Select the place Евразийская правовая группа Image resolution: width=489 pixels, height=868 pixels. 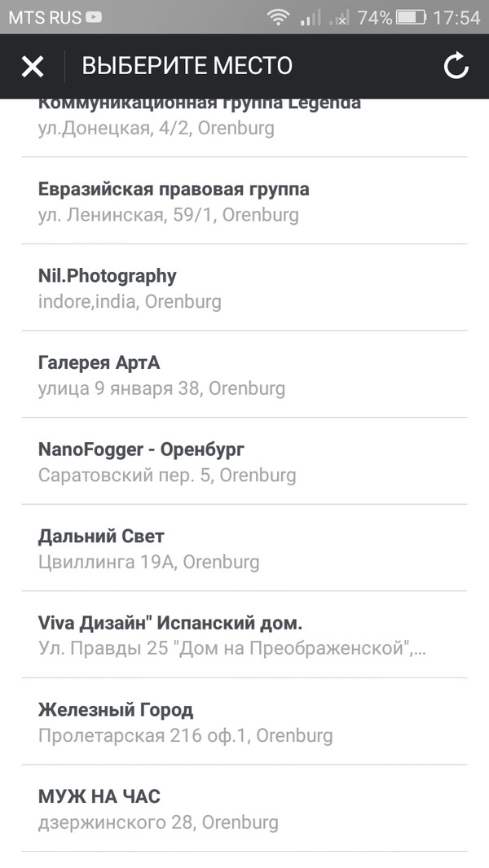174,189
